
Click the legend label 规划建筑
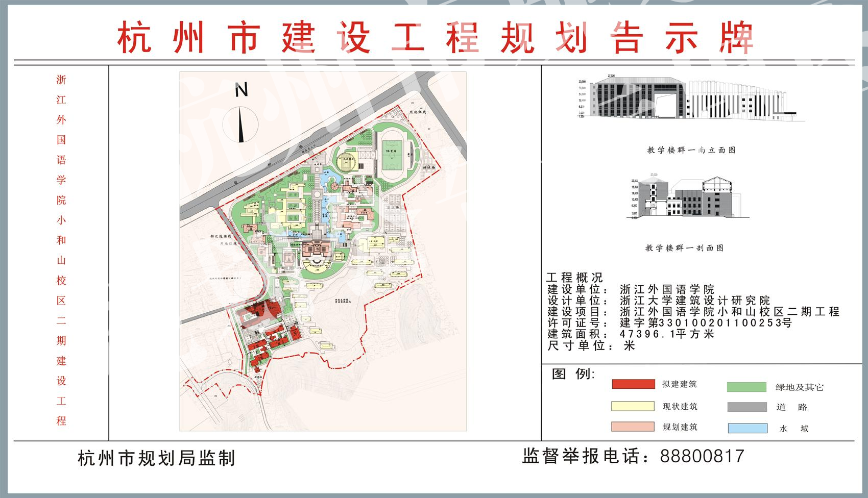(x=680, y=427)
